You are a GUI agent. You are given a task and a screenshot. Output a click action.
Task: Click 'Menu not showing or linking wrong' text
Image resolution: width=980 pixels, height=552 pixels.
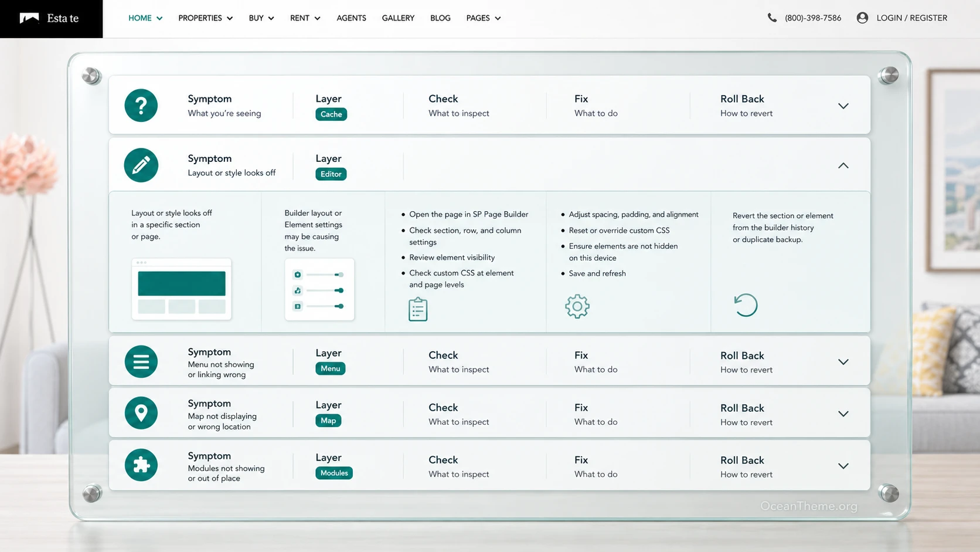pos(220,370)
